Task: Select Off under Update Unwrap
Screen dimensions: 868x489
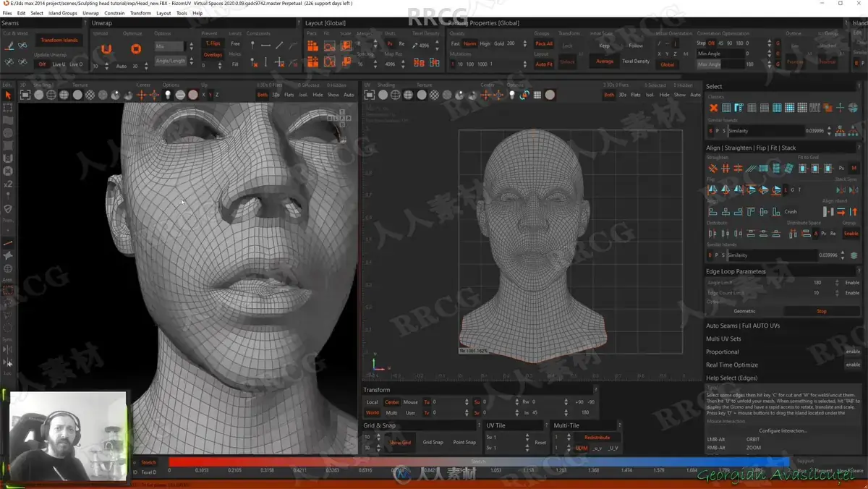Action: [42, 64]
